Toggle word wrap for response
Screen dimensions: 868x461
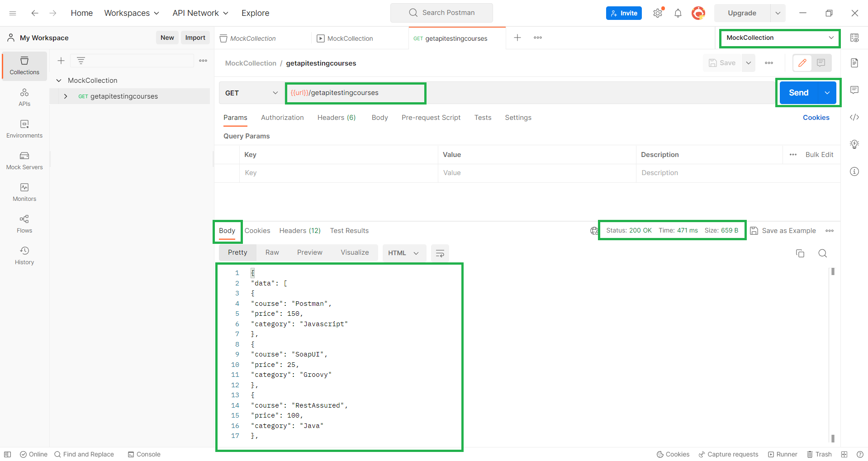pos(440,253)
